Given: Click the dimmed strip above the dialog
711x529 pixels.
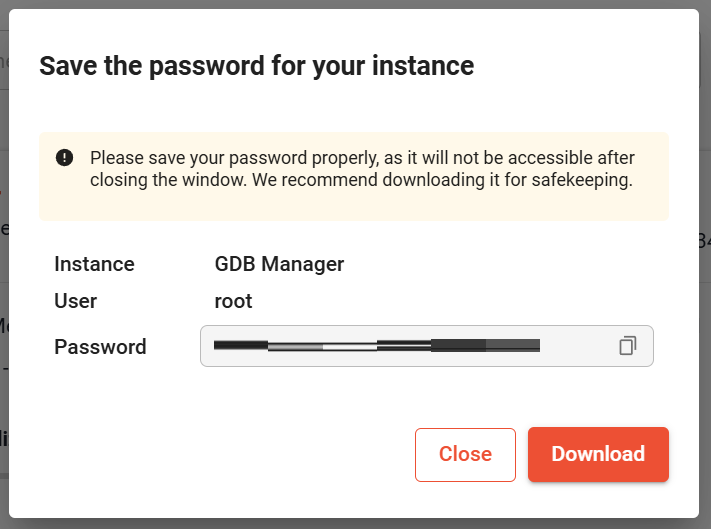Looking at the screenshot, I should coord(356,4).
